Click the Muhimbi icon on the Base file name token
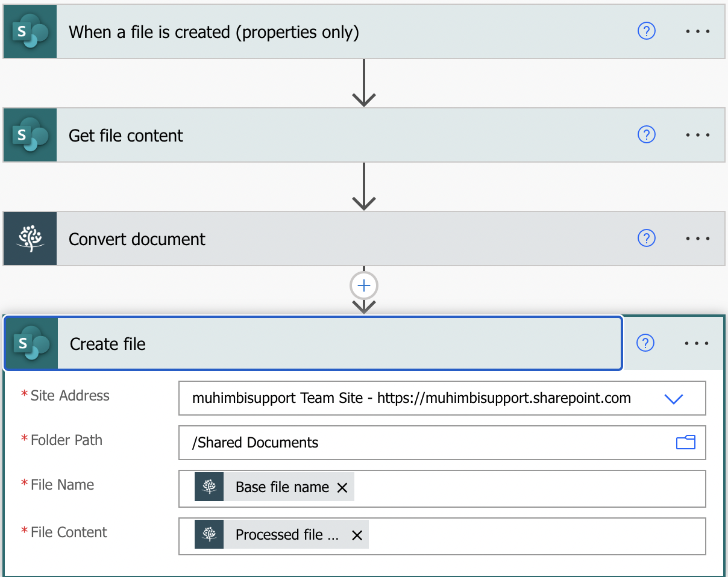 (208, 487)
